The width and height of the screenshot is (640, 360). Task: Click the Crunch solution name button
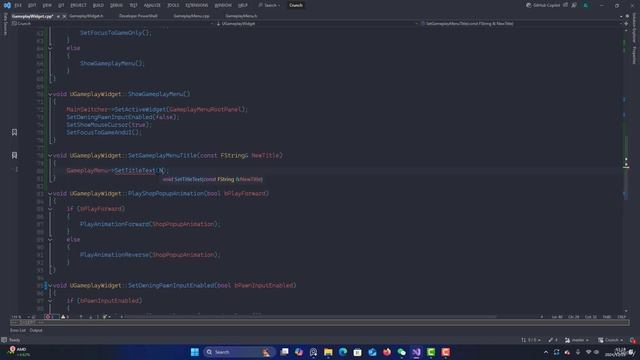click(x=296, y=5)
